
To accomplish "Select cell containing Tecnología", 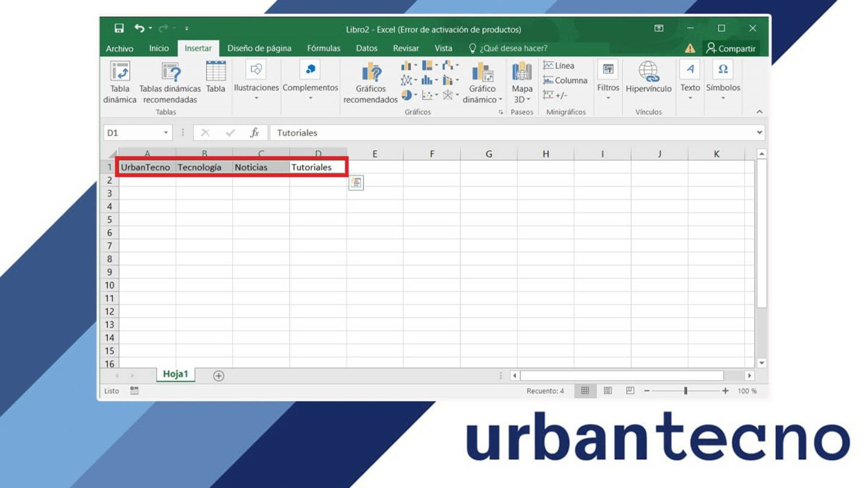I will coord(204,167).
